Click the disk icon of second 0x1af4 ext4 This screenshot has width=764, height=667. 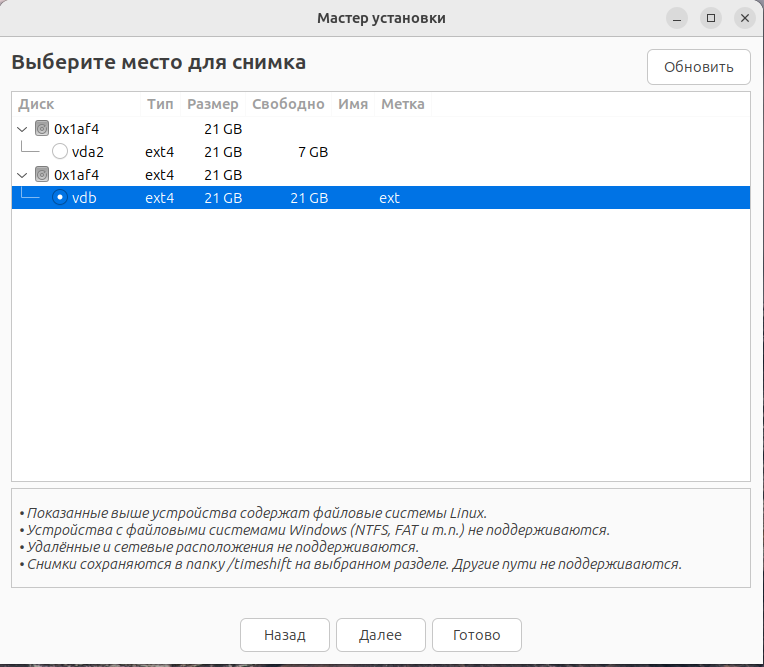coord(42,174)
